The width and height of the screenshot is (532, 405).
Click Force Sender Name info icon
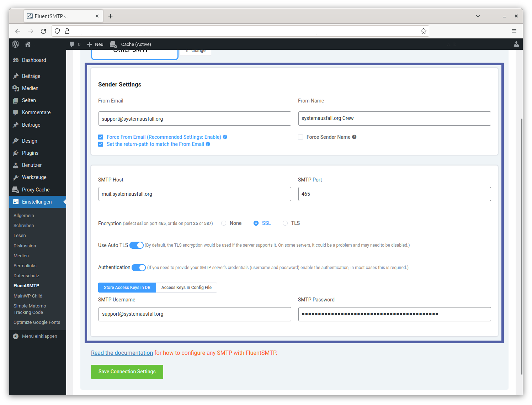point(354,137)
